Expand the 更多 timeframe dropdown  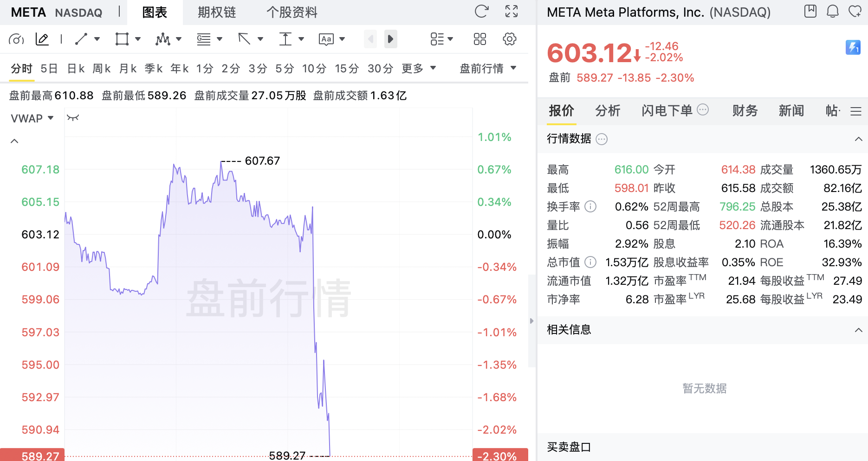click(x=419, y=69)
